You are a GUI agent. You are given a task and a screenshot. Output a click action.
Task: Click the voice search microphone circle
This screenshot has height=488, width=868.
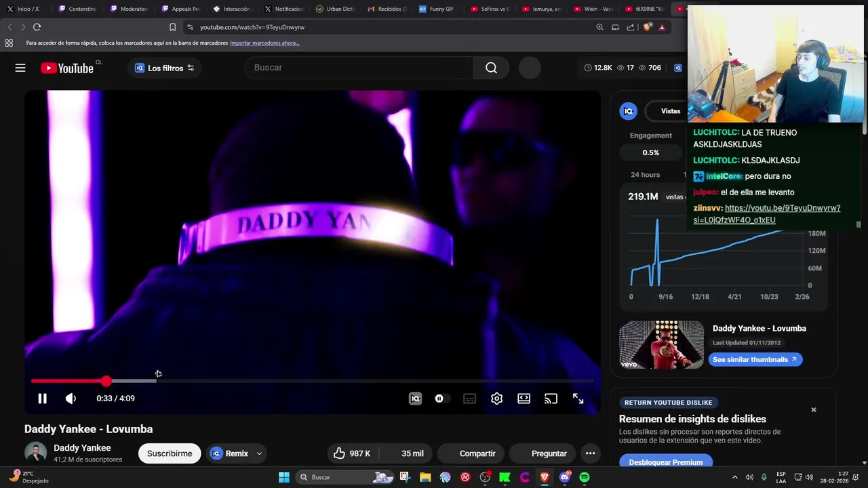pos(530,68)
